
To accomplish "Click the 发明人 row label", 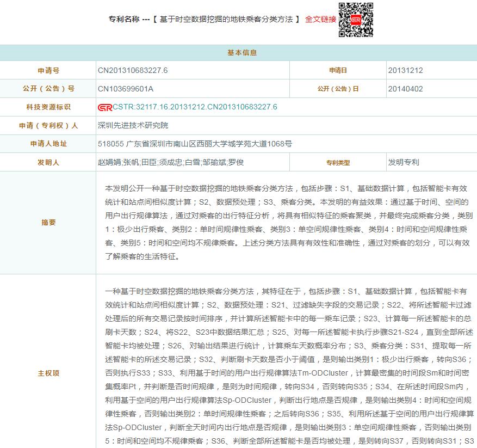I will click(x=48, y=162).
